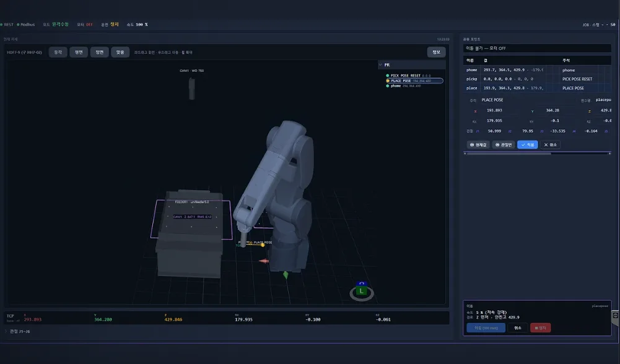Open the 정보 info button in viewport
The width and height of the screenshot is (620, 364).
tap(436, 52)
